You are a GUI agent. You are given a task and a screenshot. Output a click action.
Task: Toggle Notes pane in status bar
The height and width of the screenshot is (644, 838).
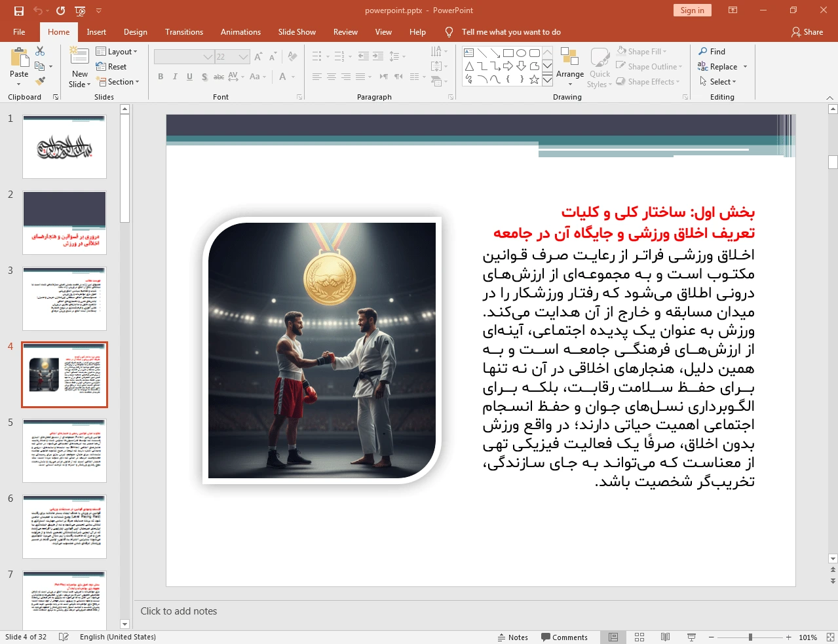coord(512,637)
